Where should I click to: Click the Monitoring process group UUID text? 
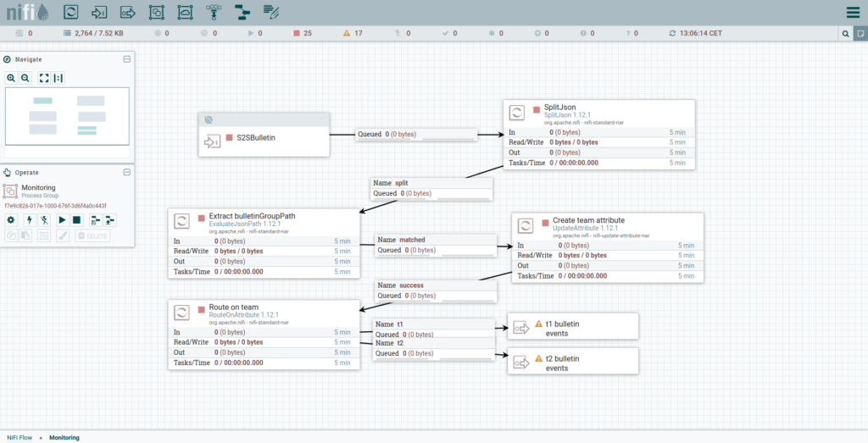tap(55, 206)
